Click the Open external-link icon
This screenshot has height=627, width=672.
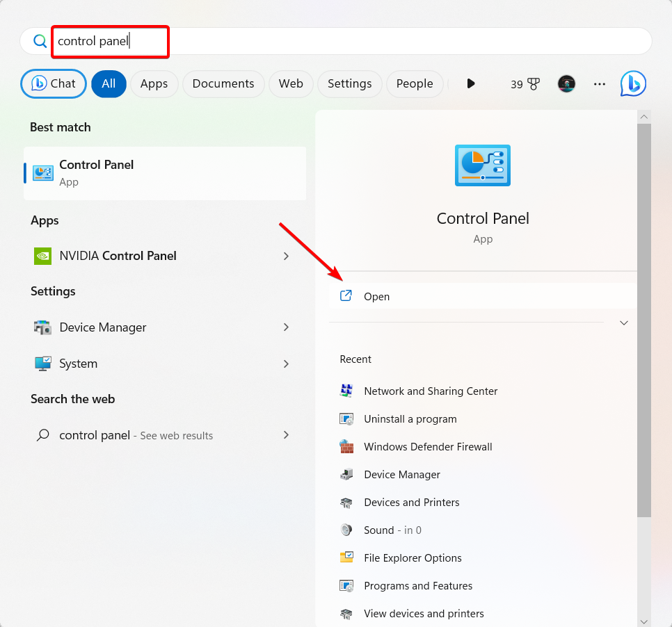point(346,295)
